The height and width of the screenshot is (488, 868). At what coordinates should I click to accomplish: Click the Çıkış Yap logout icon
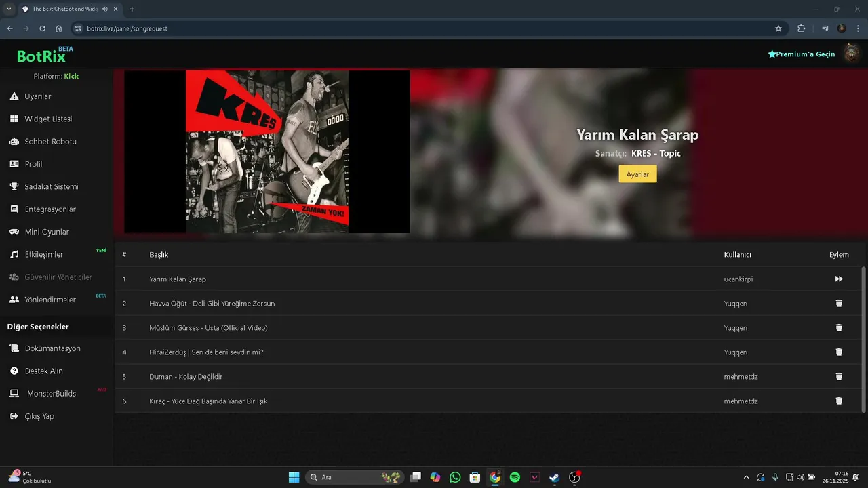14,416
